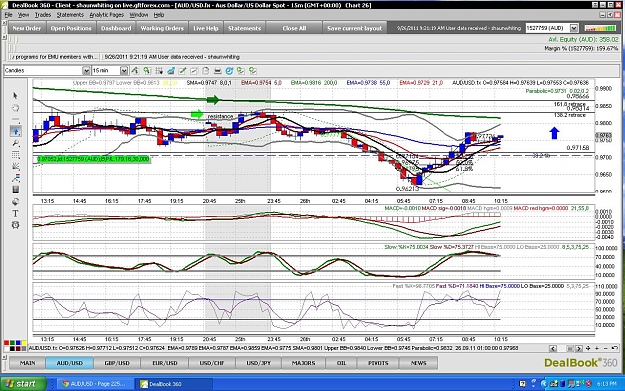625x391 pixels.
Task: Click the save diskette icon in sidebar
Action: 15,189
